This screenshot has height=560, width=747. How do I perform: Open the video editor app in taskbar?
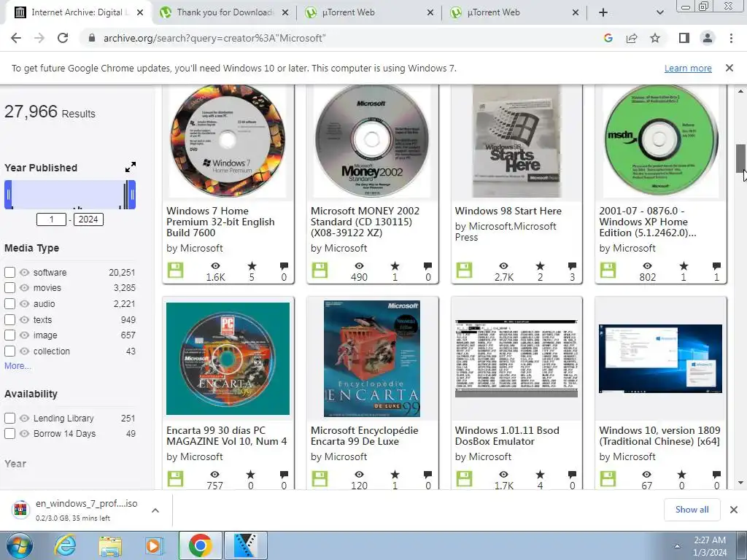246,545
